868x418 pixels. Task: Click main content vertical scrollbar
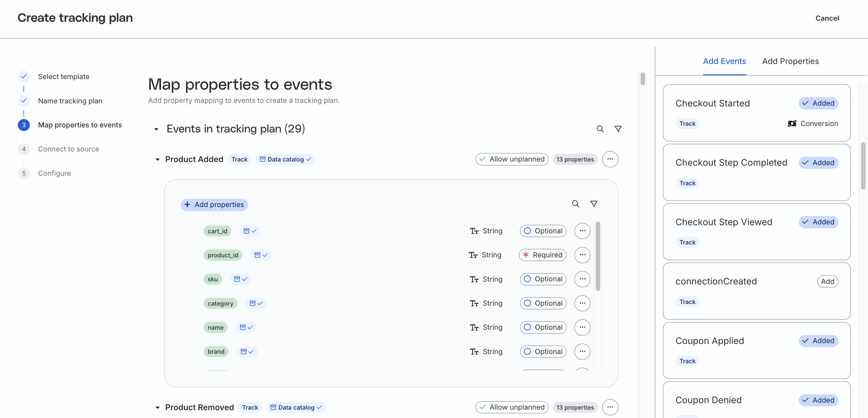coord(643,79)
